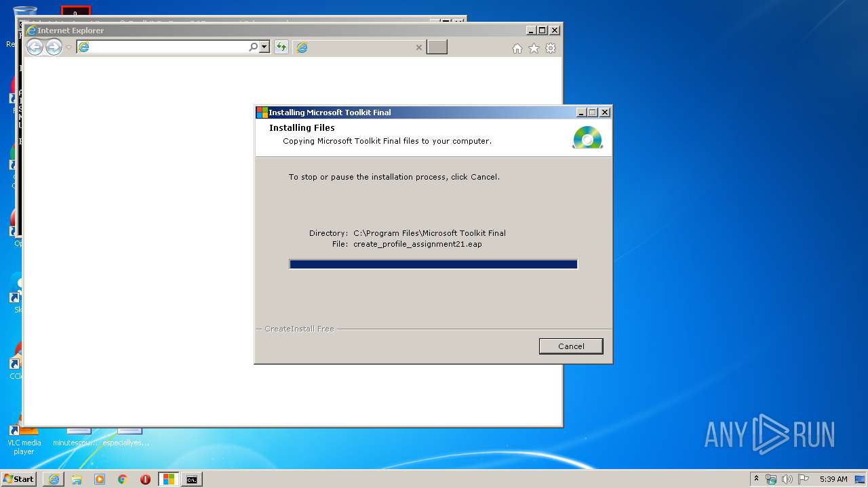Launch Windows Media Player from taskbar
This screenshot has width=868, height=488.
click(100, 479)
